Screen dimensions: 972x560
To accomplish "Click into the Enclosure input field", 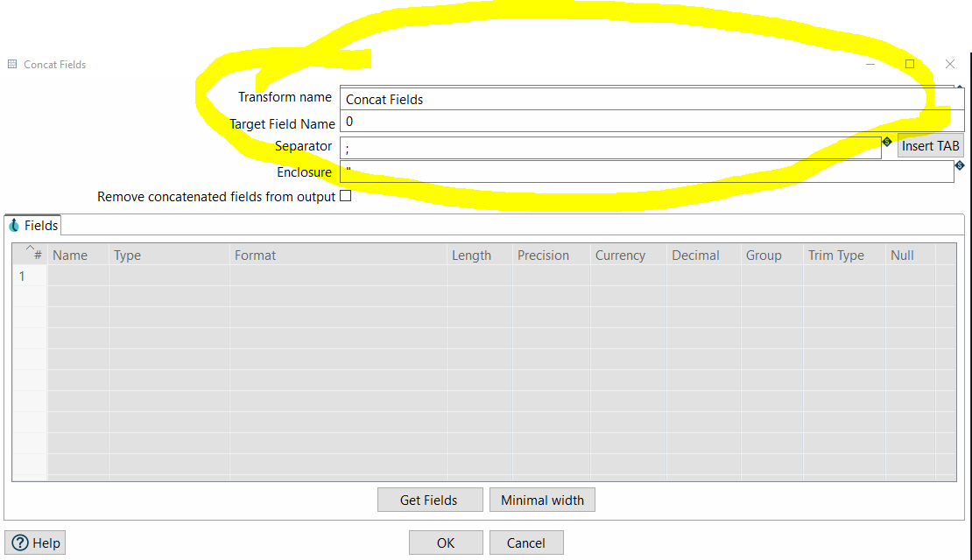I will click(647, 171).
